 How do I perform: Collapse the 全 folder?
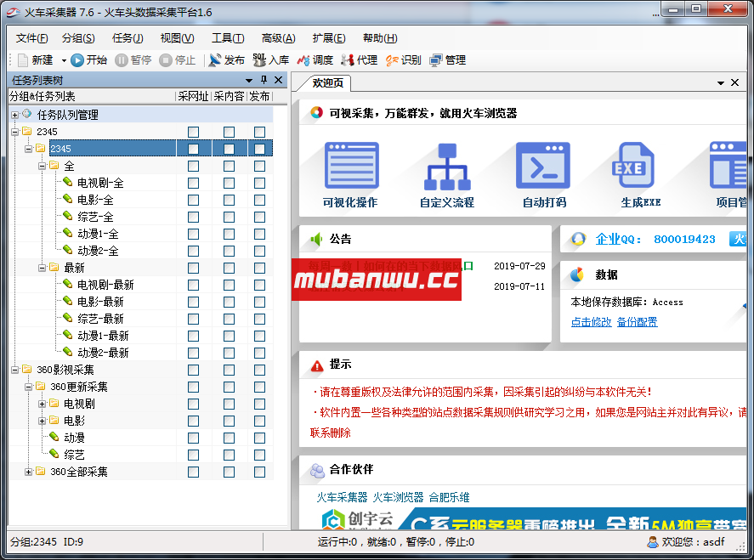point(42,166)
